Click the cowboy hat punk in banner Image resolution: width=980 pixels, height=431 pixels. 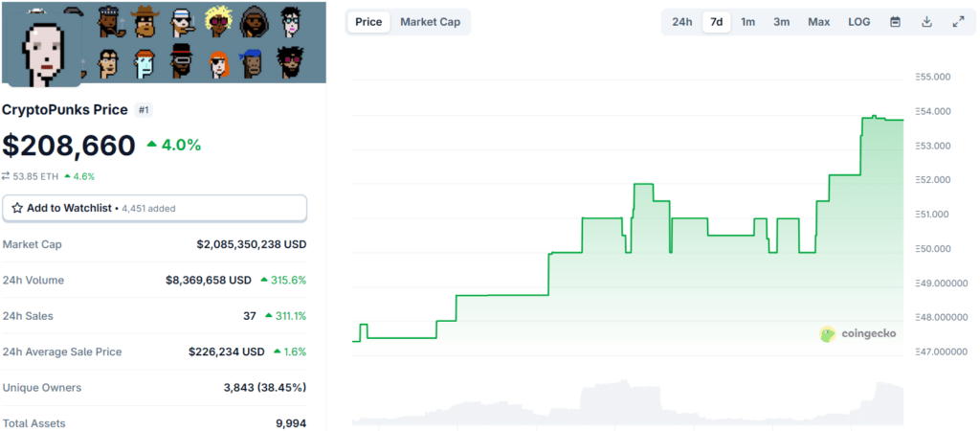click(145, 21)
